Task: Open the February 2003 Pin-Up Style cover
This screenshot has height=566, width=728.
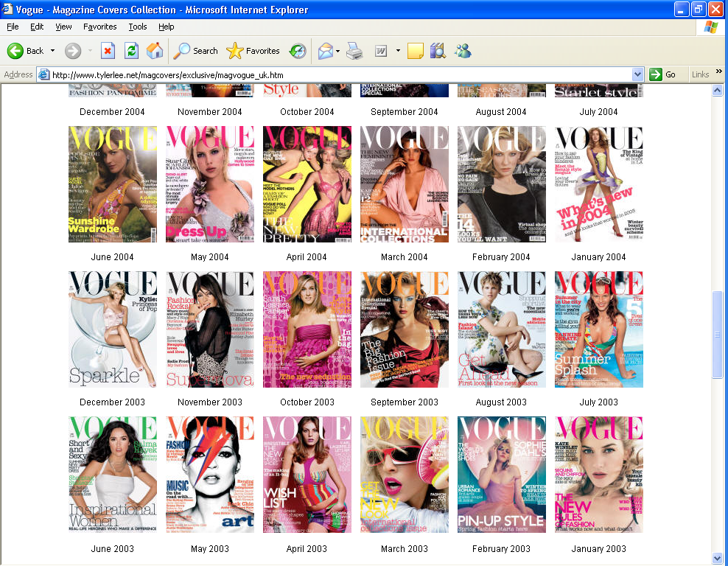Action: [502, 475]
